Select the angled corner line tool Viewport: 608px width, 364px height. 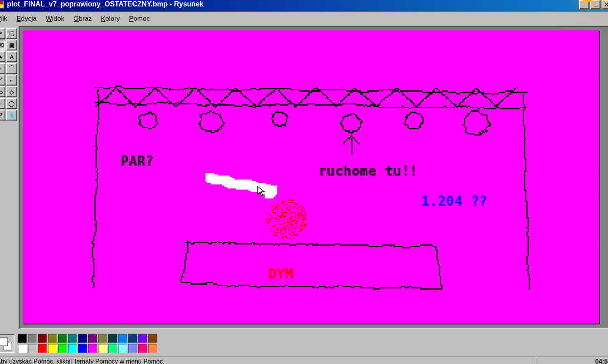pyautogui.click(x=12, y=80)
